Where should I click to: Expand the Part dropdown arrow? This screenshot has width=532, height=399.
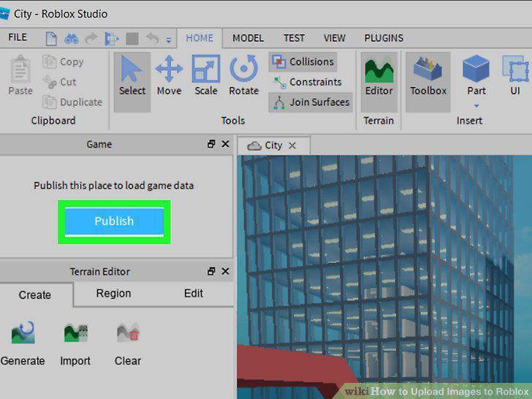pyautogui.click(x=476, y=106)
